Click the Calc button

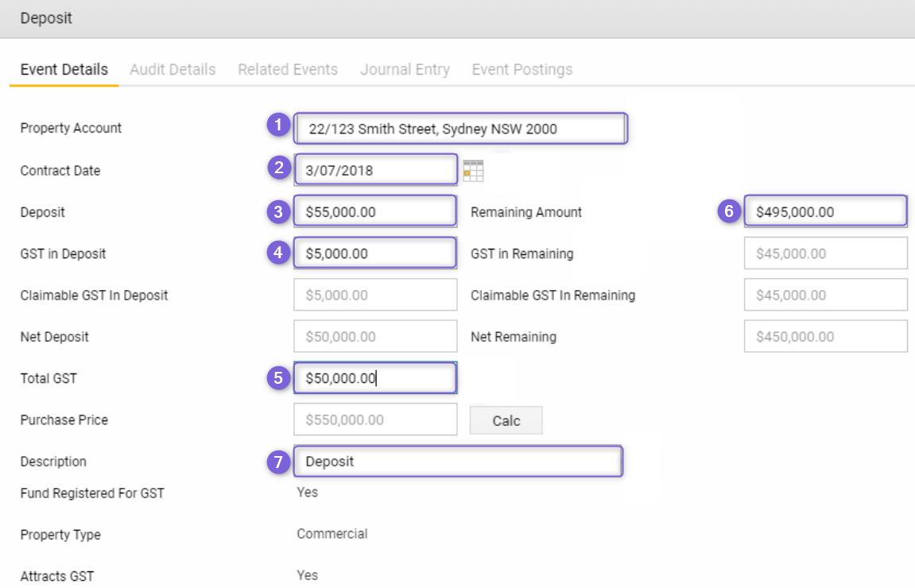(506, 420)
